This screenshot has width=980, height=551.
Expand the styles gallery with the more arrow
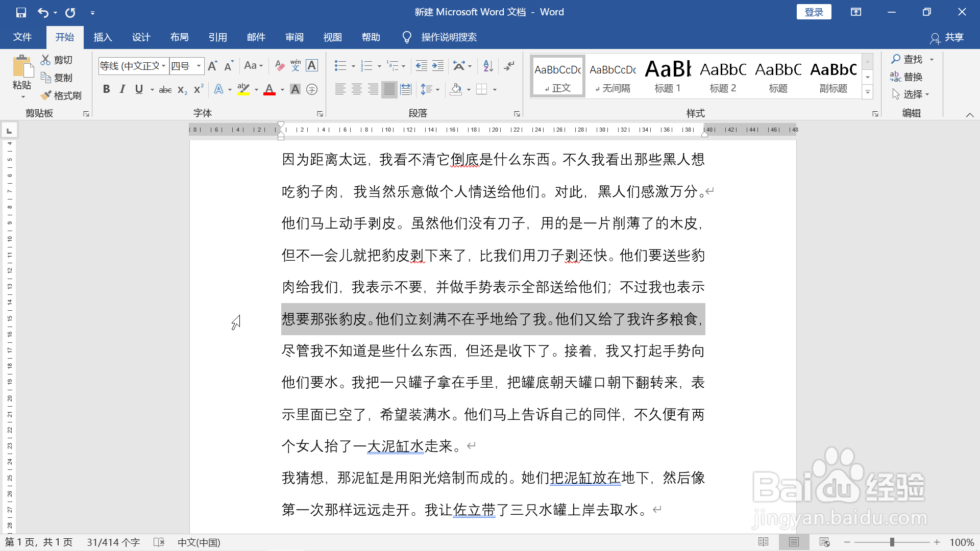point(868,92)
